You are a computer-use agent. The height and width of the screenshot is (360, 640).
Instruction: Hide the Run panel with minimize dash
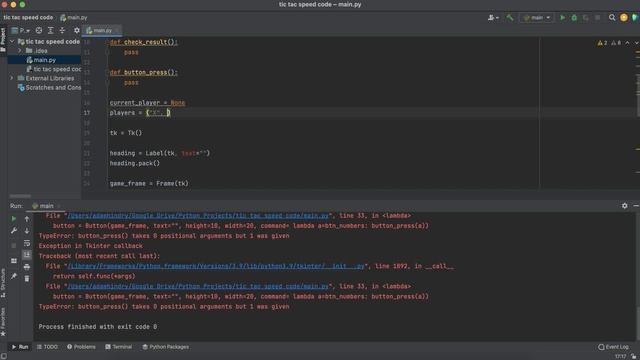636,206
